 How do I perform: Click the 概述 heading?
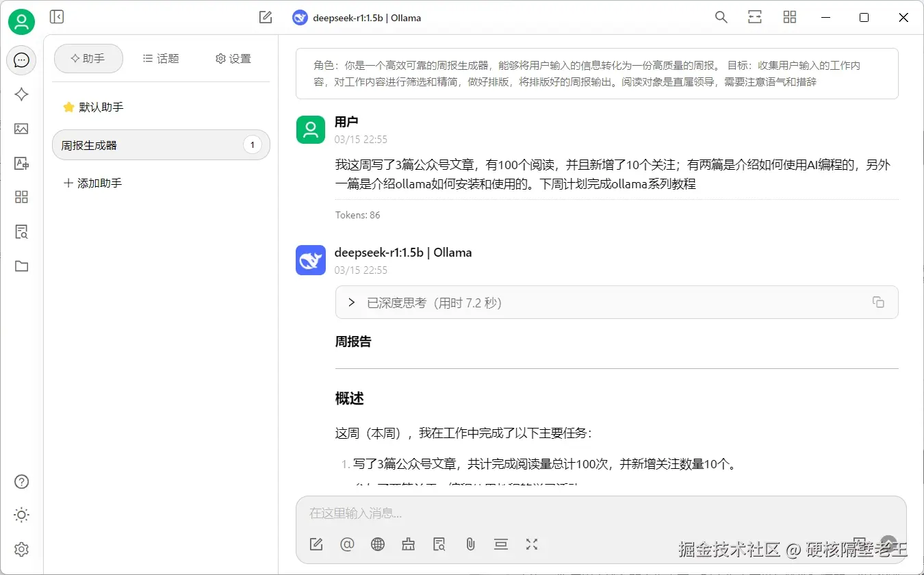(x=349, y=398)
